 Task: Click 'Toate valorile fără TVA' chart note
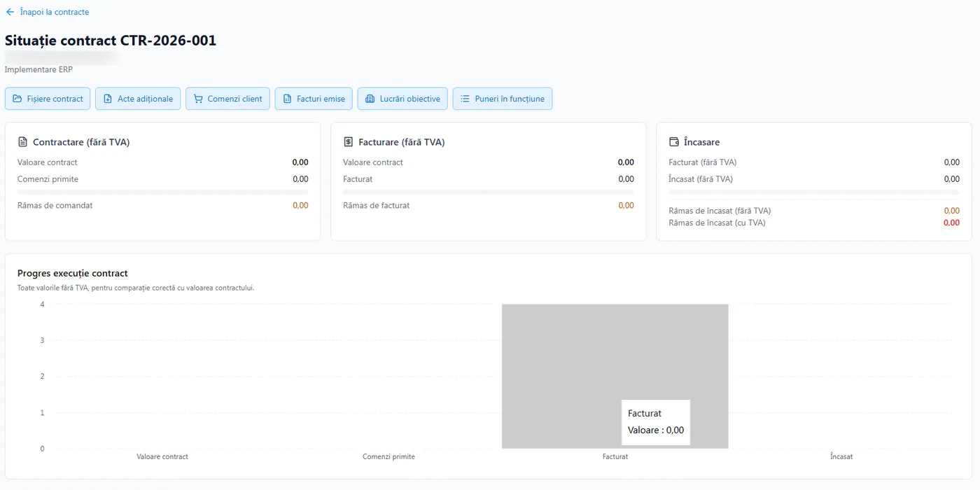pos(136,288)
